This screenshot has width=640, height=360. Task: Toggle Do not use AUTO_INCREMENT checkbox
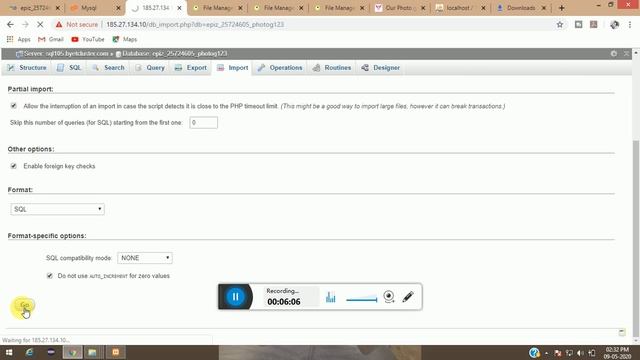pos(50,276)
